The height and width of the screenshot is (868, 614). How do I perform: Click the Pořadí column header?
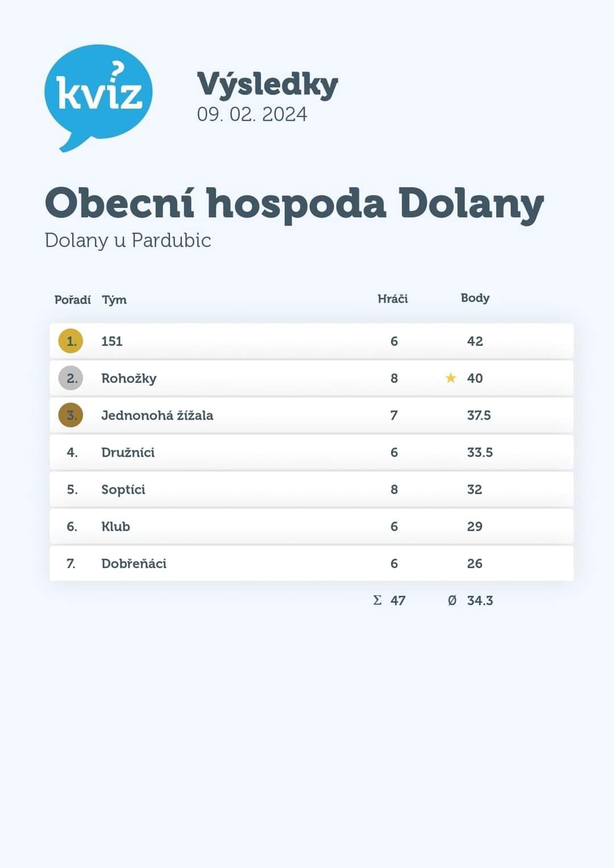coord(72,299)
